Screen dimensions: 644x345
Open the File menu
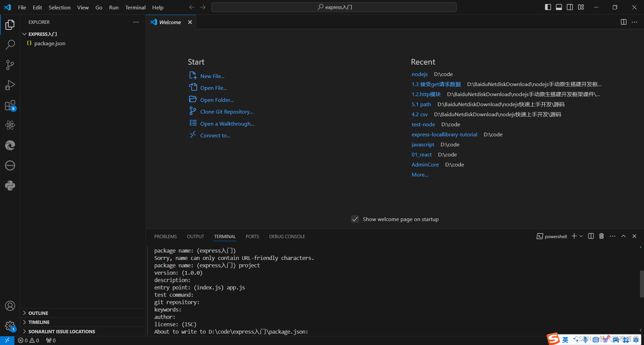tap(22, 7)
